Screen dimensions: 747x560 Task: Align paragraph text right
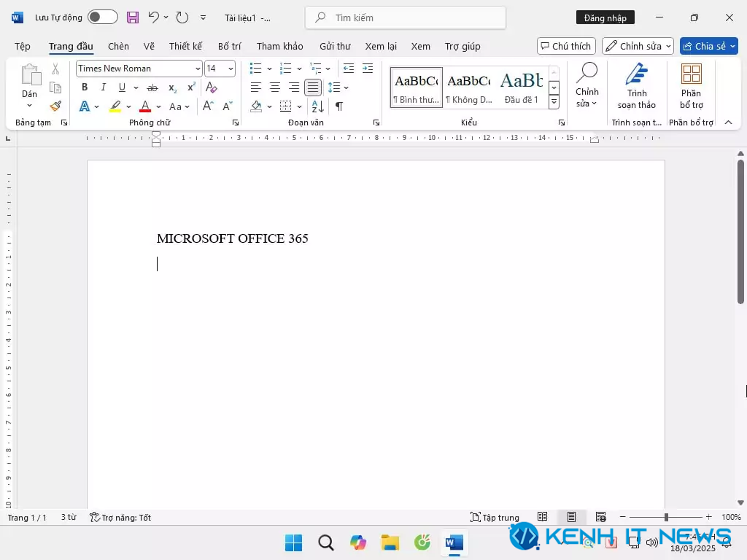click(294, 87)
